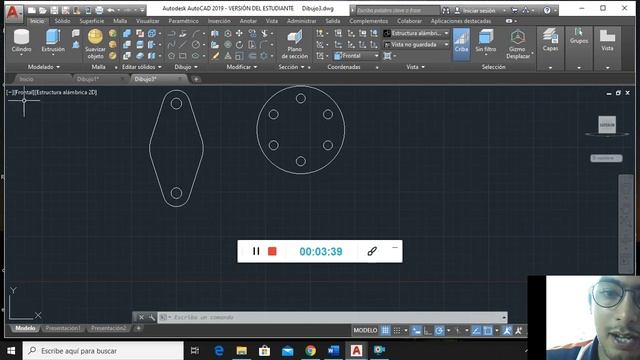
Task: Click the Move modify tool
Action: pos(240,33)
